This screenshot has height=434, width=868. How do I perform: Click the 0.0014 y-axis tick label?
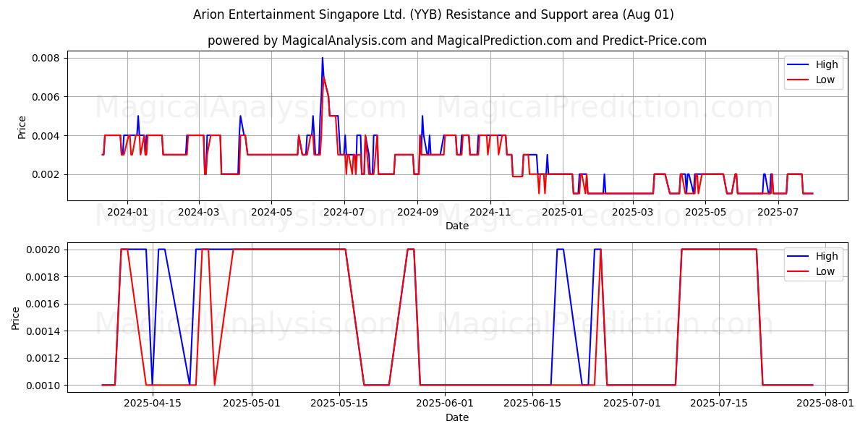tap(44, 331)
